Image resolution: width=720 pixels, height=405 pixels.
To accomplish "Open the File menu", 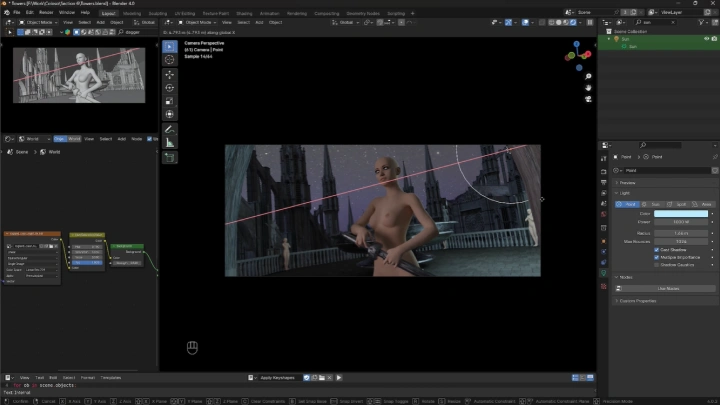I will tap(17, 12).
